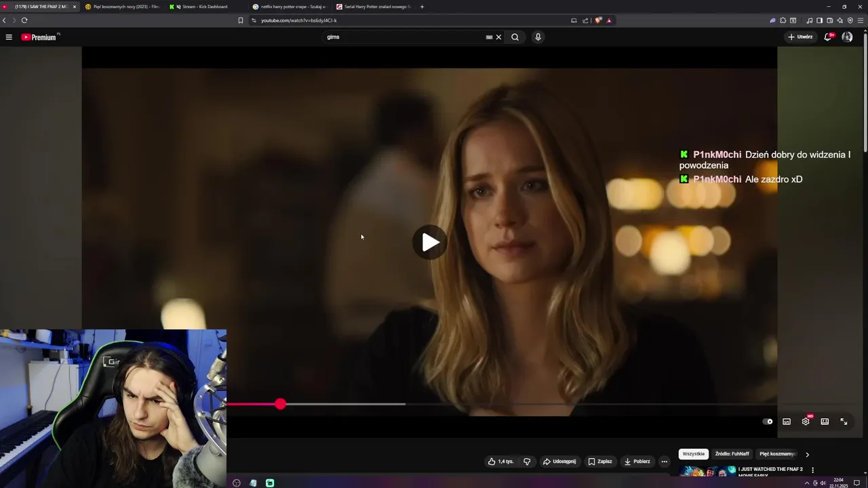This screenshot has width=868, height=488.
Task: Click the Zapisz save button
Action: (x=600, y=462)
